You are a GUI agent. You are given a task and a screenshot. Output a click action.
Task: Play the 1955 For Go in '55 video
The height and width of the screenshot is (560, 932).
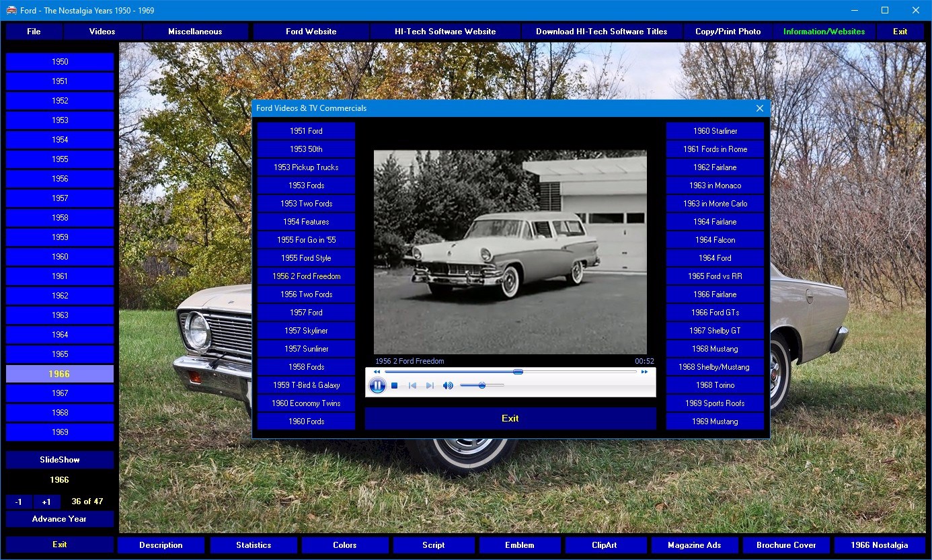click(306, 240)
